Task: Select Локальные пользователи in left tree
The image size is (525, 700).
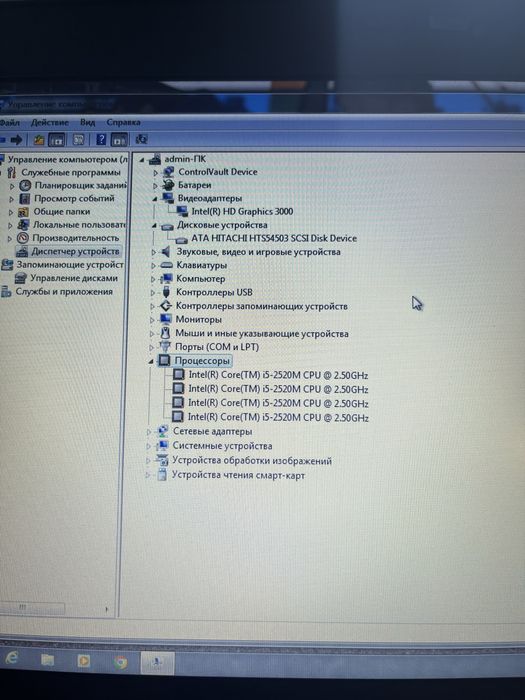Action: coord(79,225)
